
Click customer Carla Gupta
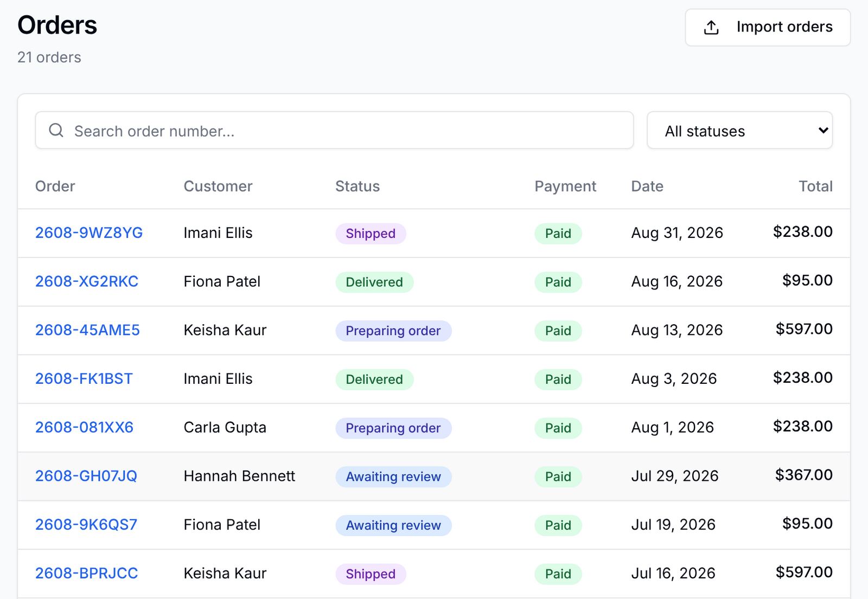(225, 427)
